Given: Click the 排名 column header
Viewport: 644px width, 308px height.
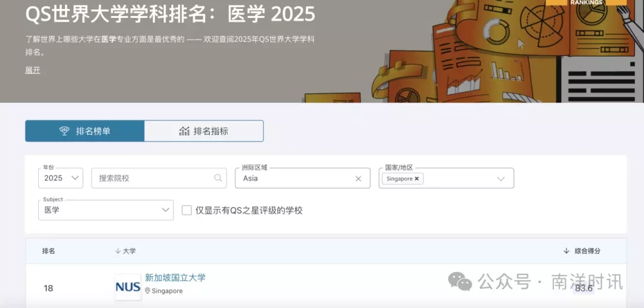Looking at the screenshot, I should click(48, 251).
